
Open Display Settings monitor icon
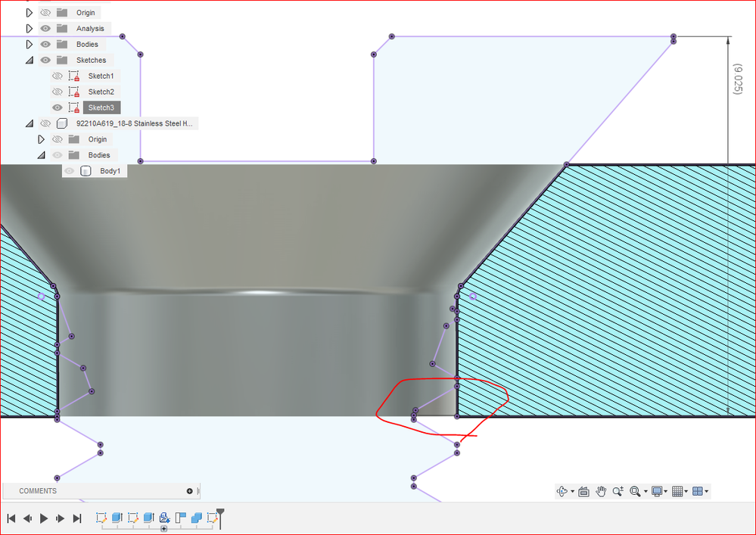[657, 492]
